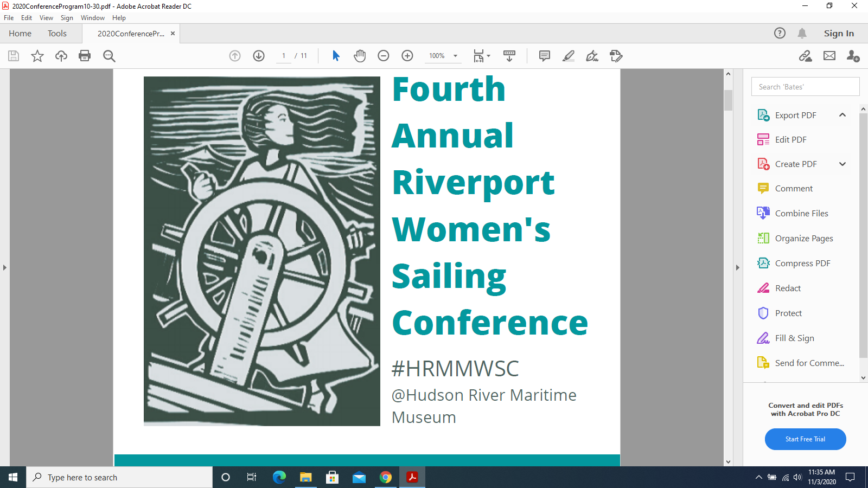The image size is (868, 488).
Task: Click the zoom out minus icon
Action: pyautogui.click(x=384, y=56)
